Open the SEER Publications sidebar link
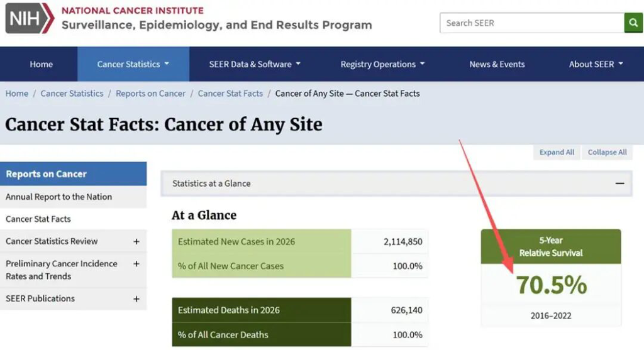Image resolution: width=644 pixels, height=350 pixels. pos(40,298)
